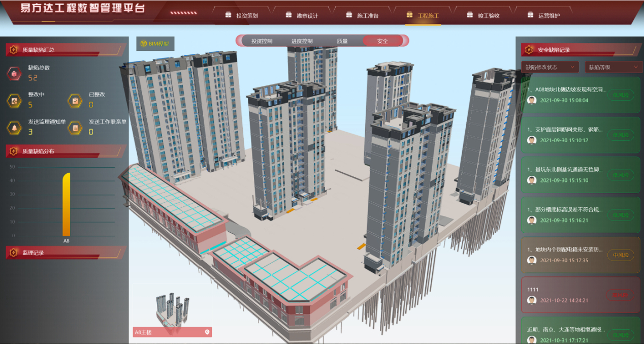Click the avatar on the 15:10:12 record
The height and width of the screenshot is (344, 644).
[x=532, y=140]
